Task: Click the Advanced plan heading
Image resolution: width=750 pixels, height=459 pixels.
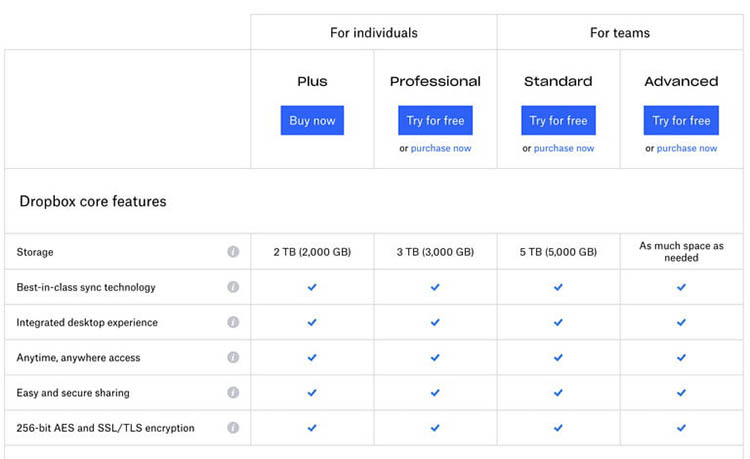Action: point(681,81)
